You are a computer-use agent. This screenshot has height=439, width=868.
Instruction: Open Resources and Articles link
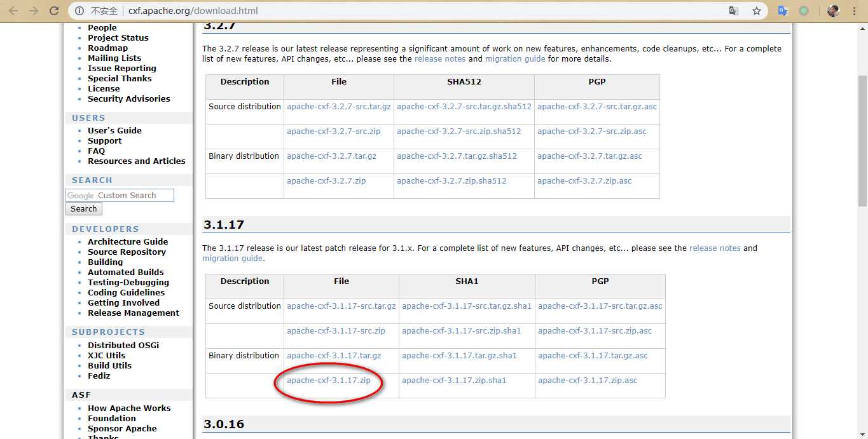[x=137, y=161]
